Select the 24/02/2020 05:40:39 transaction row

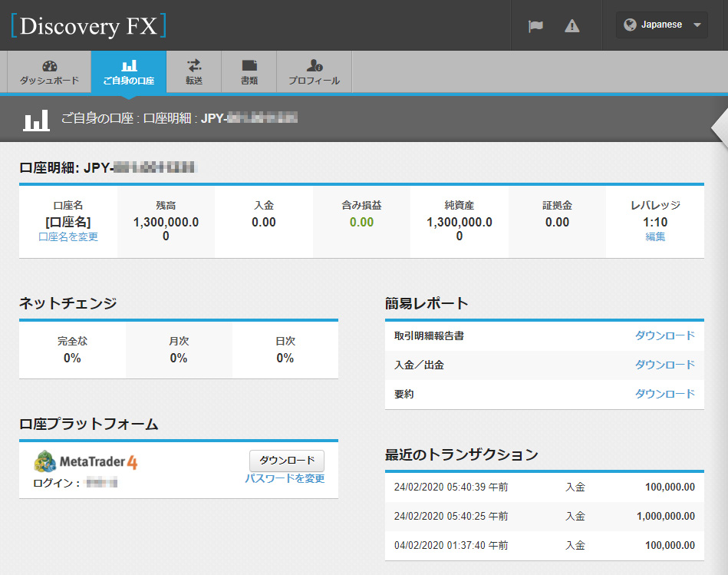(544, 487)
